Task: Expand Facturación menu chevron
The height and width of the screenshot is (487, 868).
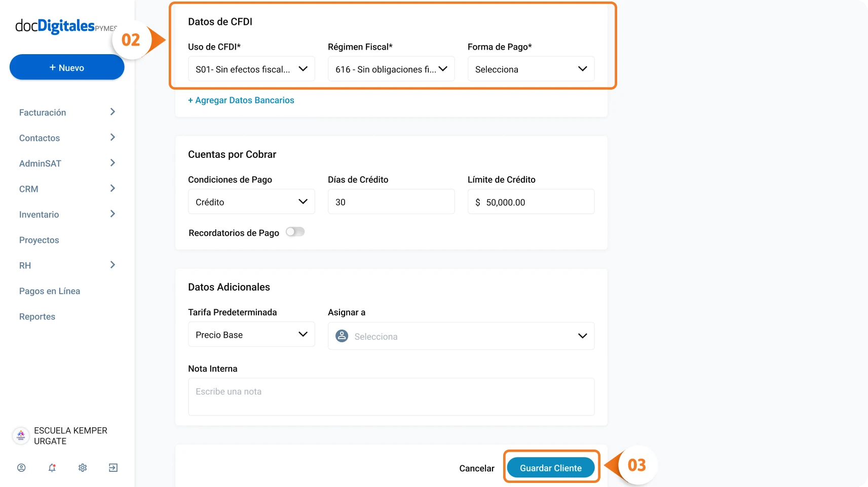Action: 112,112
